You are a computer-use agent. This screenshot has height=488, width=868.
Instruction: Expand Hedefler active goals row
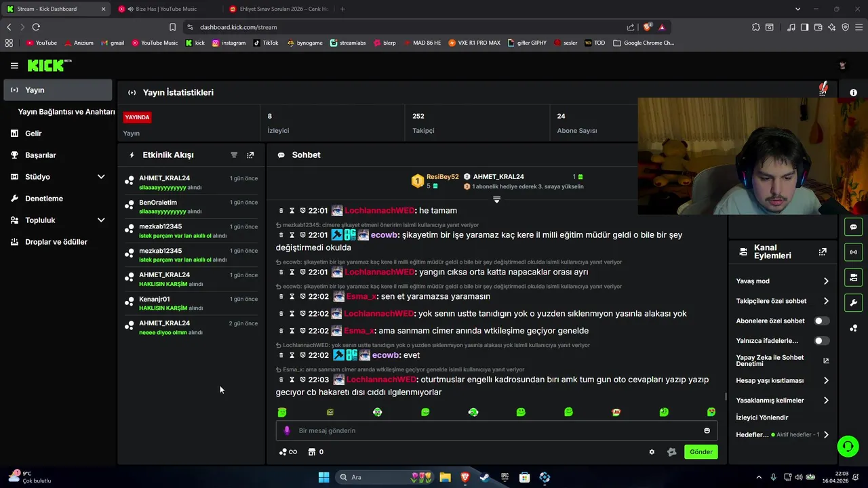(x=783, y=434)
